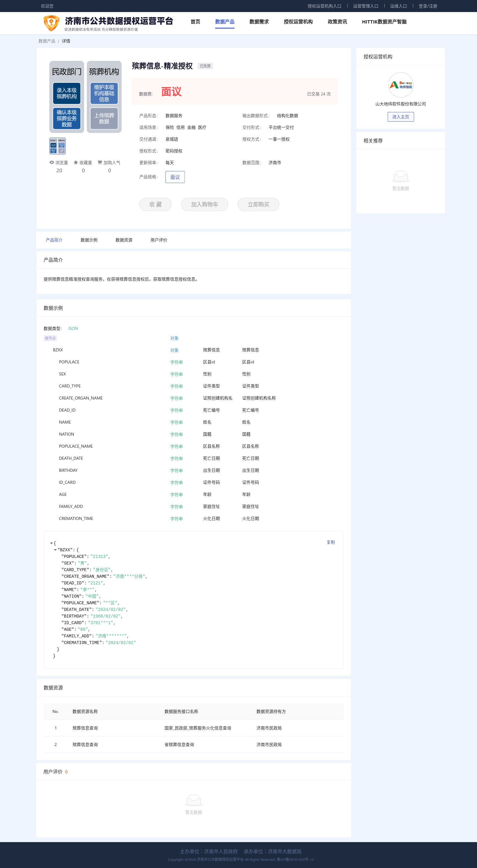Click 国家_民政部_殡葬服务火化信息查询 cell
The height and width of the screenshot is (868, 477).
(198, 728)
